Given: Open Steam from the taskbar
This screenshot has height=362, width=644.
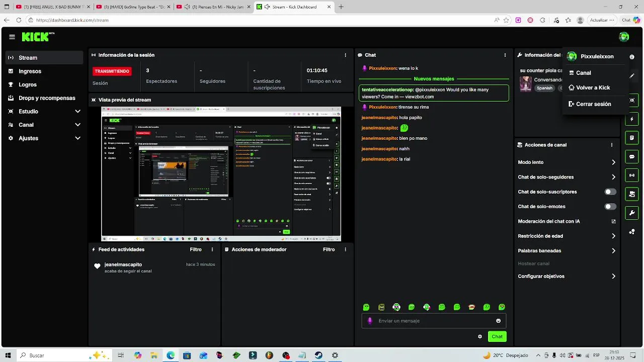Looking at the screenshot, I should point(318,355).
